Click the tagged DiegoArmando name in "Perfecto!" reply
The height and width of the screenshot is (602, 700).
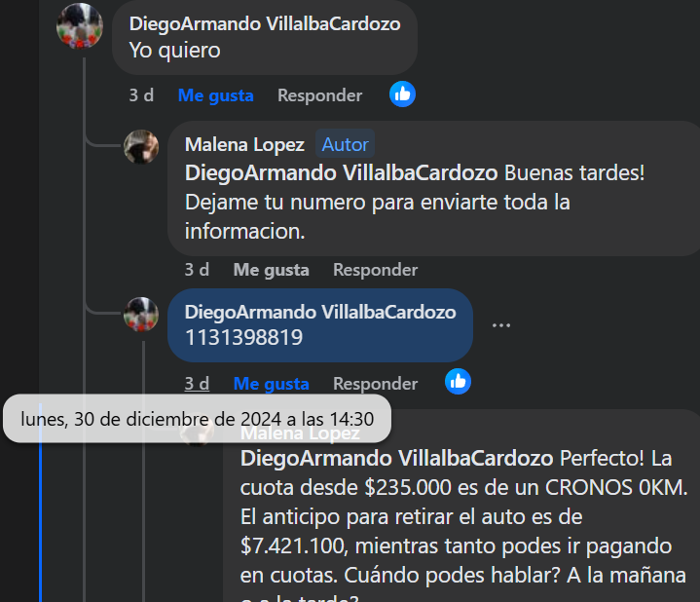click(397, 458)
